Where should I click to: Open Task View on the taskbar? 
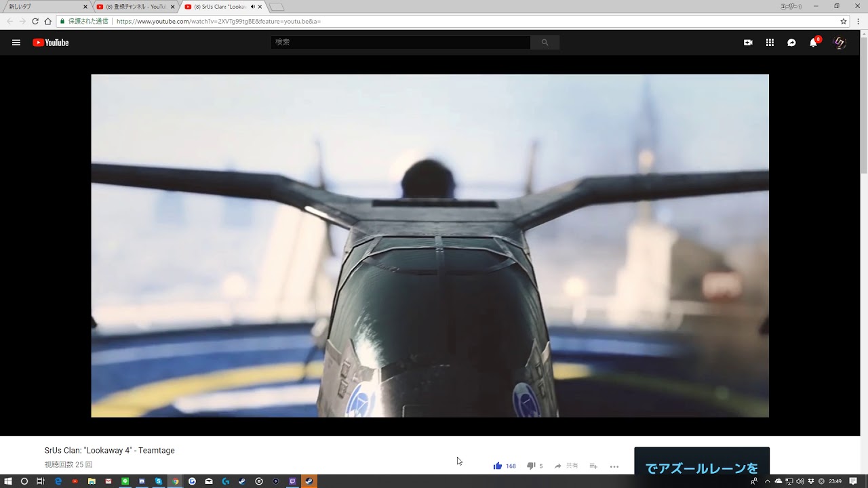pyautogui.click(x=41, y=481)
